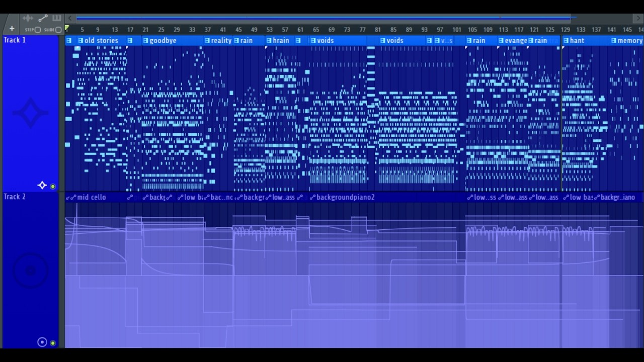This screenshot has width=644, height=362.
Task: Select the 'evange' pattern clip title
Action: (516, 41)
